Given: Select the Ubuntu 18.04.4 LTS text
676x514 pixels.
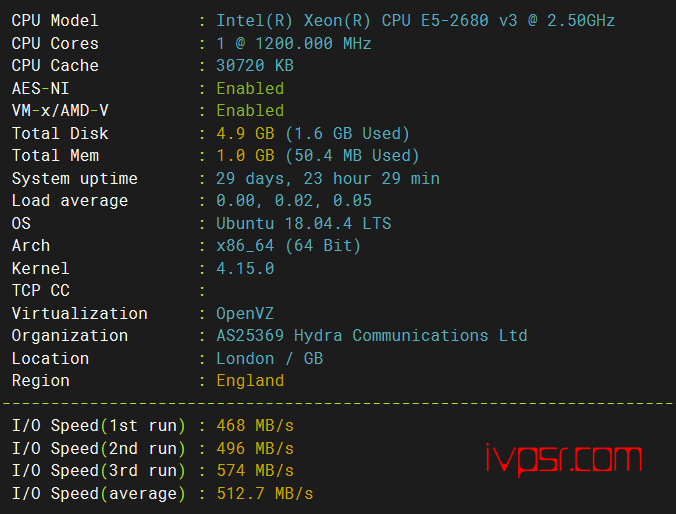Looking at the screenshot, I should click(304, 223).
